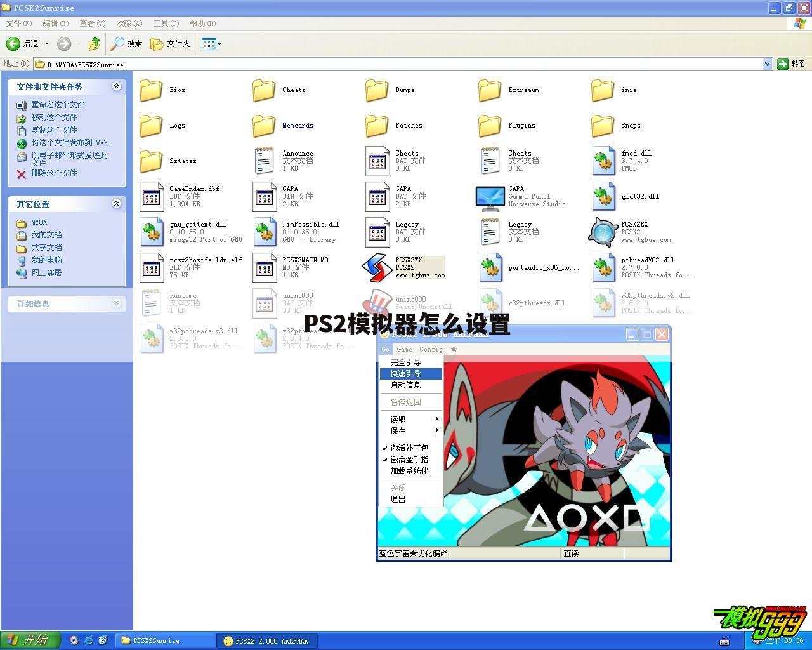Launch the PCSX2EX application icon
The image size is (812, 650).
[603, 232]
